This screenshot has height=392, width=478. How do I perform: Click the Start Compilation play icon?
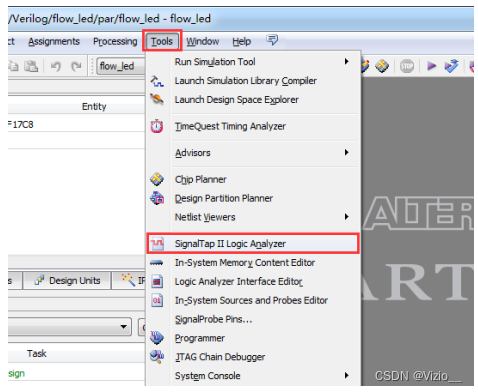(431, 66)
